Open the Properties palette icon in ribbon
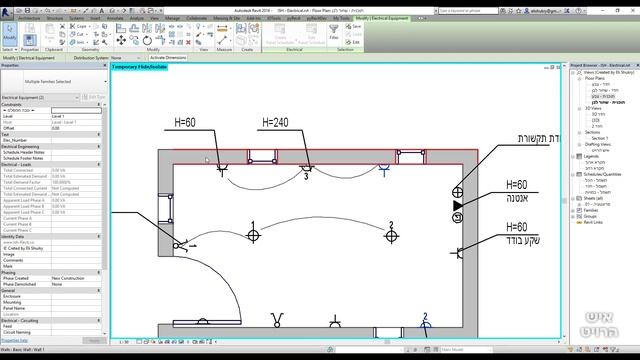This screenshot has height=360, width=640. click(x=29, y=40)
